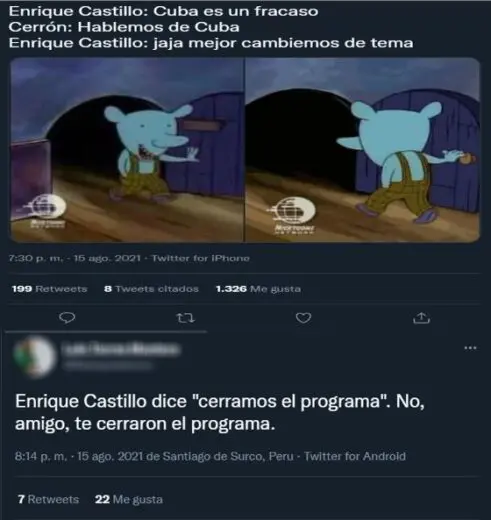Click the blurred account display name
Screen dimensions: 491x520
pyautogui.click(x=122, y=349)
